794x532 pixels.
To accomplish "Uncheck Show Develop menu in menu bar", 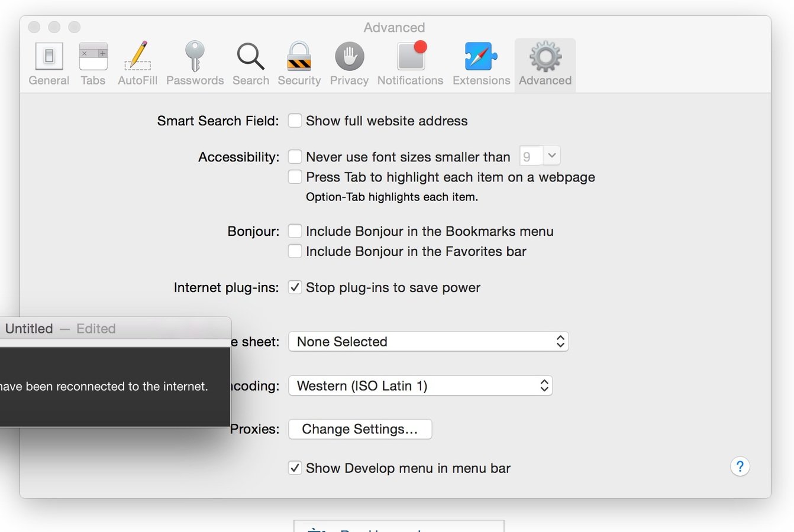I will (295, 468).
